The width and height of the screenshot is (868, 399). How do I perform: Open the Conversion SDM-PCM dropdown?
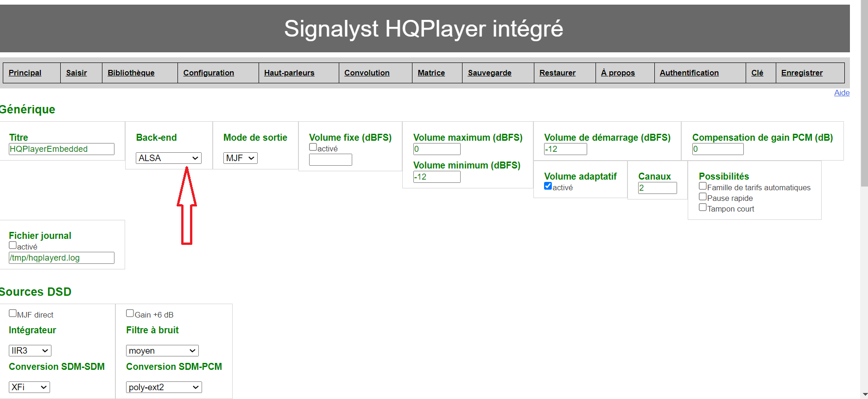coord(164,387)
